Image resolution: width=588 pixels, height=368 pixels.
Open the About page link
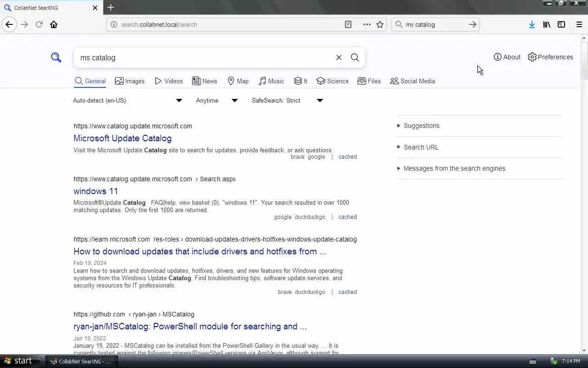point(507,57)
